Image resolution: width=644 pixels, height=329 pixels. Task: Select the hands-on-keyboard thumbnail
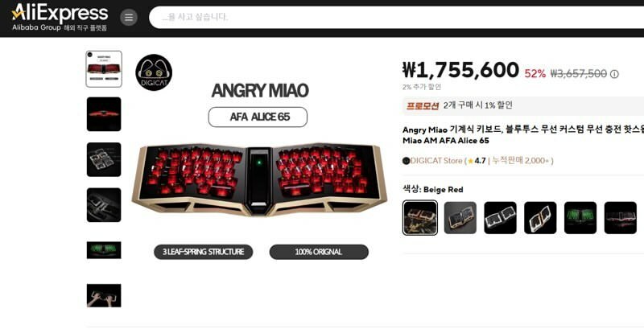(x=104, y=295)
